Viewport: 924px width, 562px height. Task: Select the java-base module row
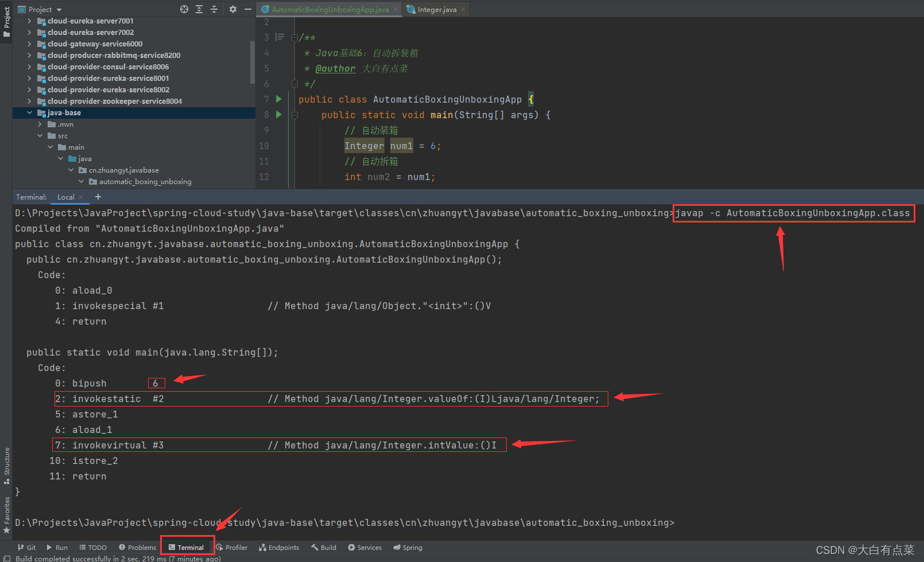(x=134, y=112)
